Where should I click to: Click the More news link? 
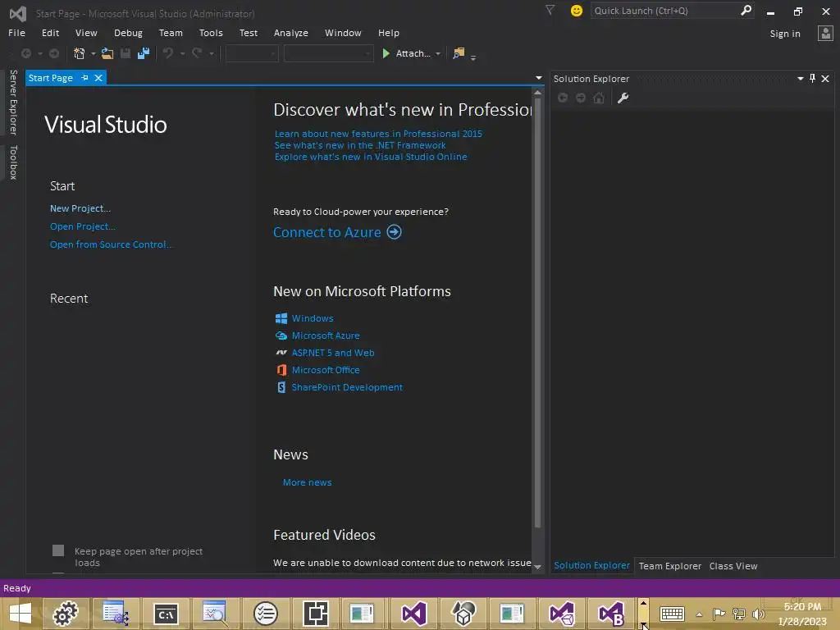[x=307, y=482]
